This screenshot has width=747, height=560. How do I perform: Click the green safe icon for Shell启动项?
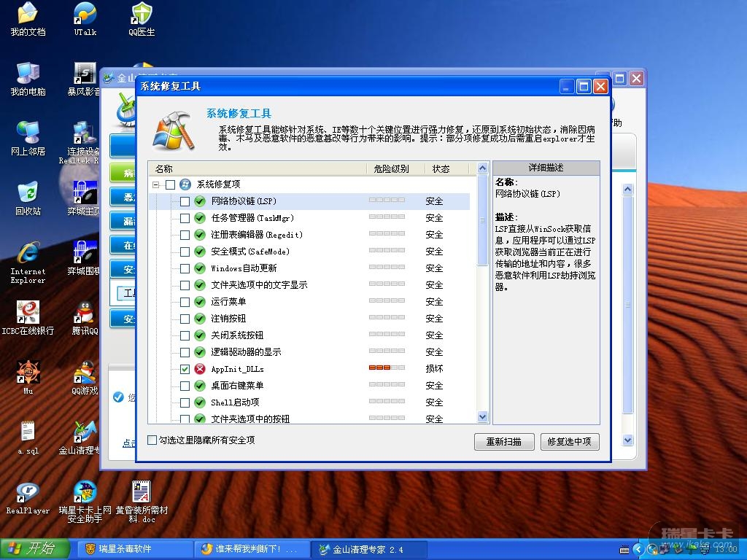point(200,402)
